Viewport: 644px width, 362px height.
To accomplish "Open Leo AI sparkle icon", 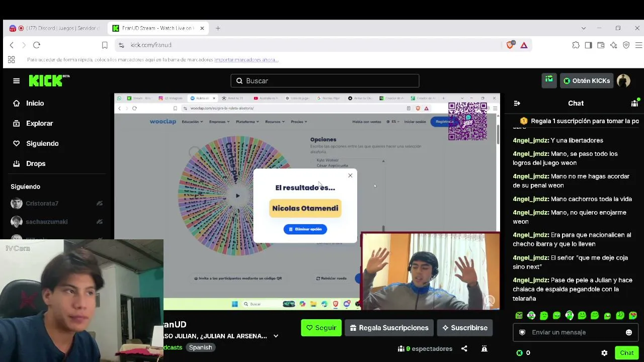I will click(x=613, y=45).
